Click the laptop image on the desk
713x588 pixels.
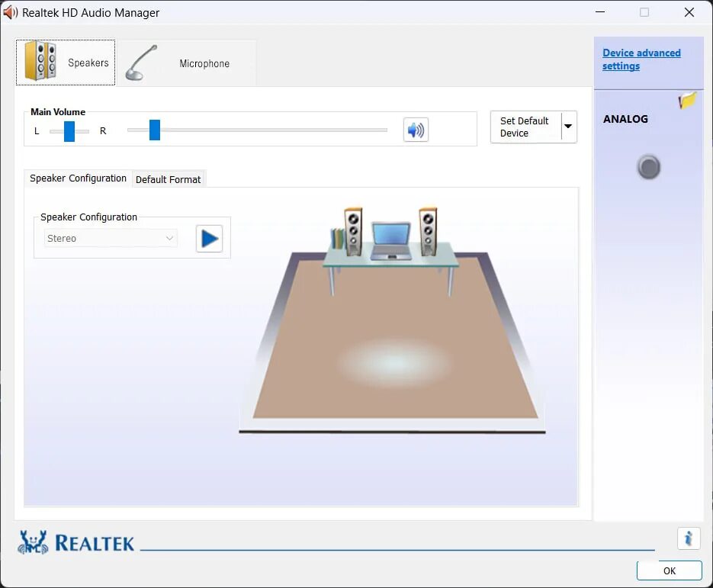(390, 239)
